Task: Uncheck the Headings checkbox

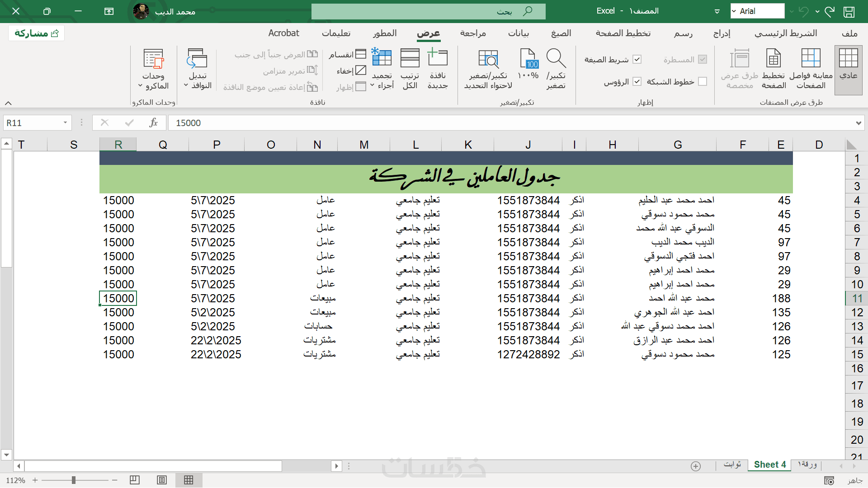Action: [637, 81]
